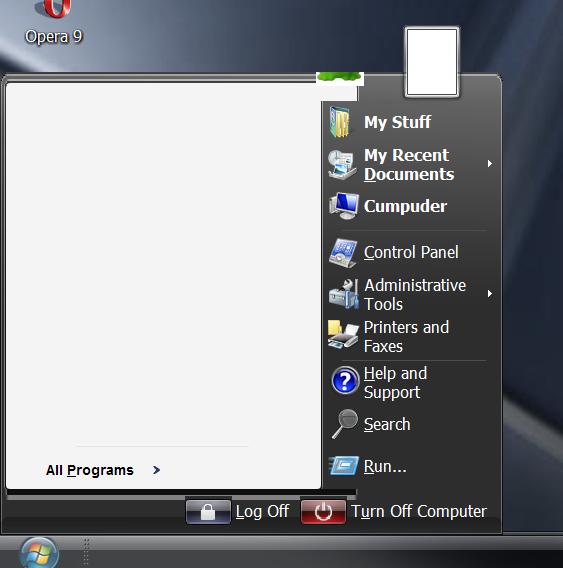This screenshot has width=563, height=568.
Task: Click the Log Off padlock button
Action: 208,511
